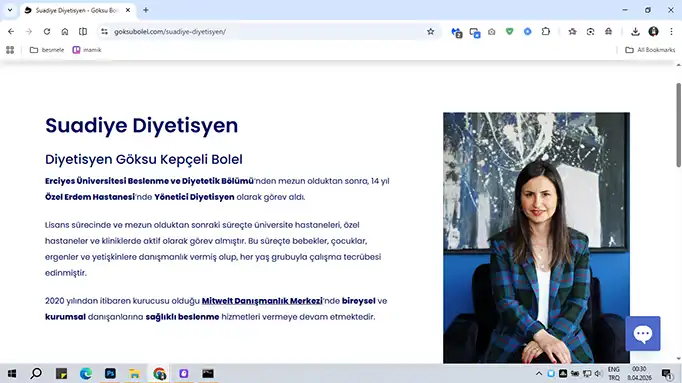Open the blue extension with badge
The image size is (682, 383).
[457, 32]
